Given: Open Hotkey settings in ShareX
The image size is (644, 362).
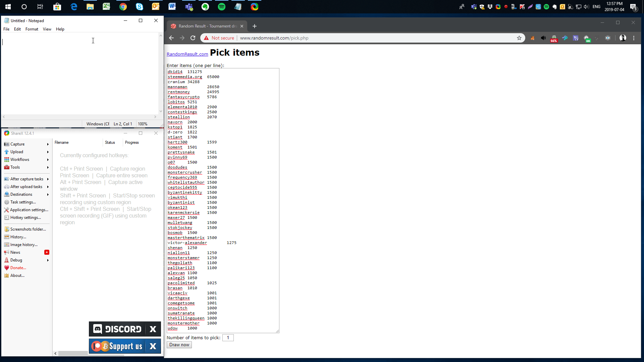Looking at the screenshot, I should pos(25,218).
